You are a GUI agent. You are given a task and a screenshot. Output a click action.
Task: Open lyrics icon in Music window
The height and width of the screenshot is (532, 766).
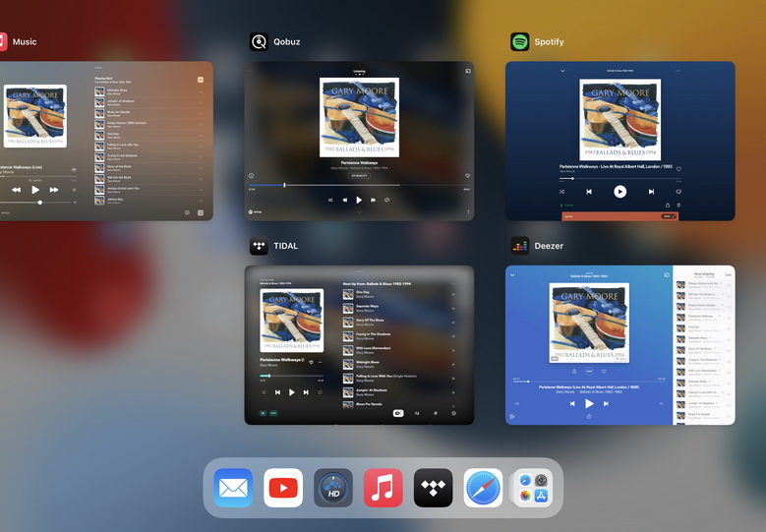[x=187, y=212]
